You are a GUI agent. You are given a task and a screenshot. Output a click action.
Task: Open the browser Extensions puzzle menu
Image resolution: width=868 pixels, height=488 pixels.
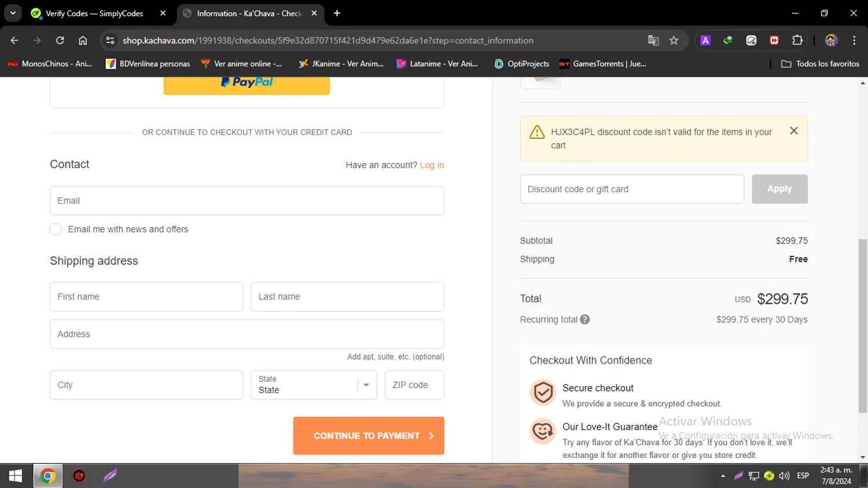tap(797, 41)
